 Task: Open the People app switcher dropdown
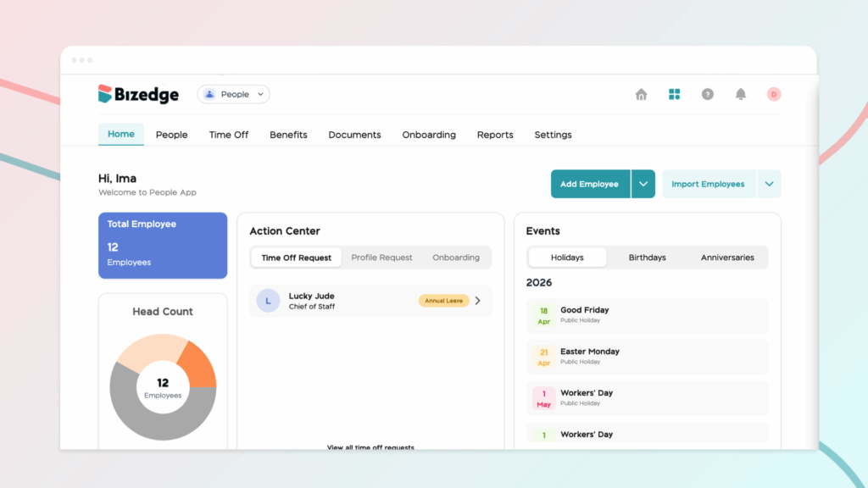click(x=234, y=95)
